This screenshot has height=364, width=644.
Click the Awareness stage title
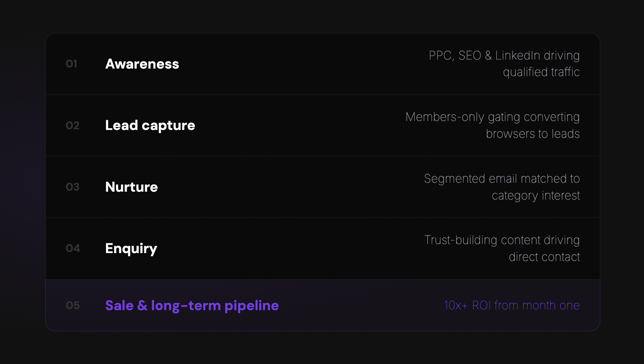(142, 64)
